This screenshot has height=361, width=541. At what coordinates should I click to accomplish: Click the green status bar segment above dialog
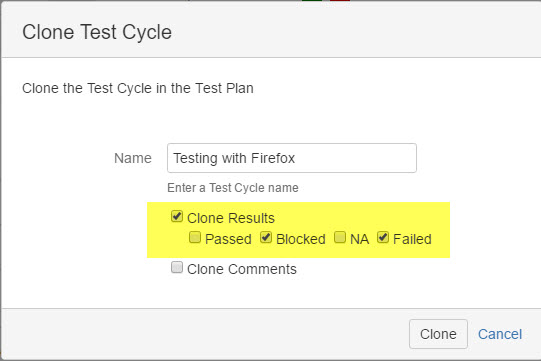[312, 0]
